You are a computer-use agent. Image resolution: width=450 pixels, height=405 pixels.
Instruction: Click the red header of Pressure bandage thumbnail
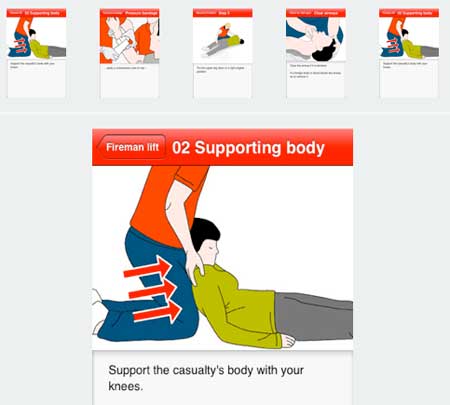coord(129,13)
